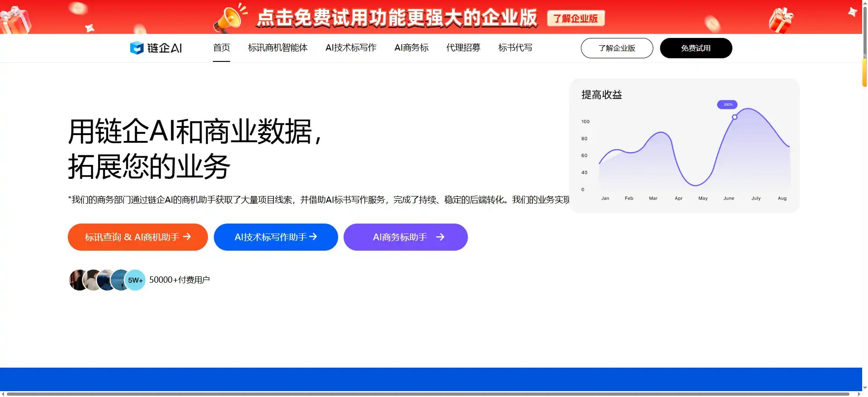
Task: Click the 50000+付费用户 text
Action: (179, 280)
